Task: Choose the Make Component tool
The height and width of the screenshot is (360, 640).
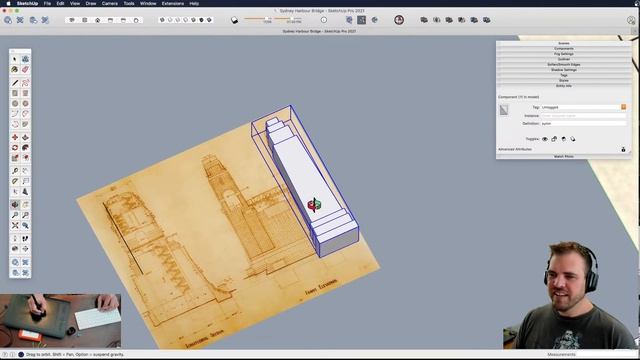Action: tap(25, 59)
